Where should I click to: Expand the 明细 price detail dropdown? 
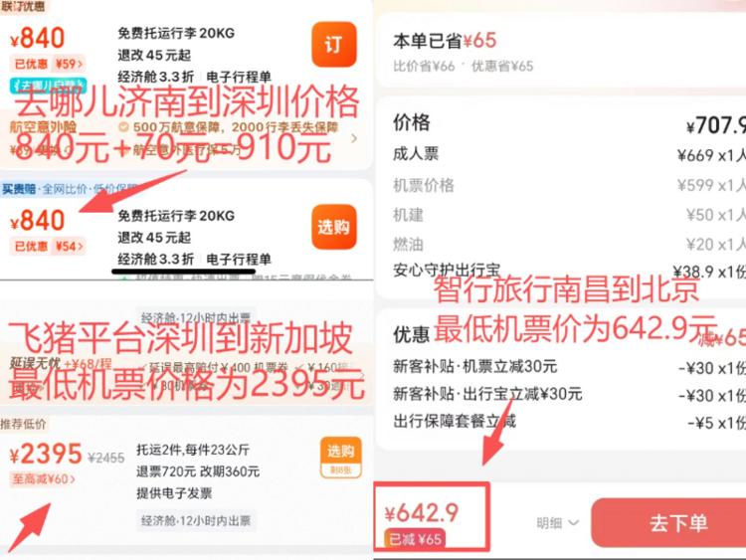click(x=558, y=523)
